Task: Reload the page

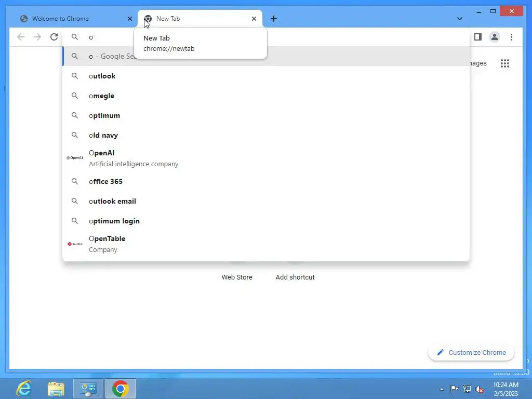Action: click(54, 37)
